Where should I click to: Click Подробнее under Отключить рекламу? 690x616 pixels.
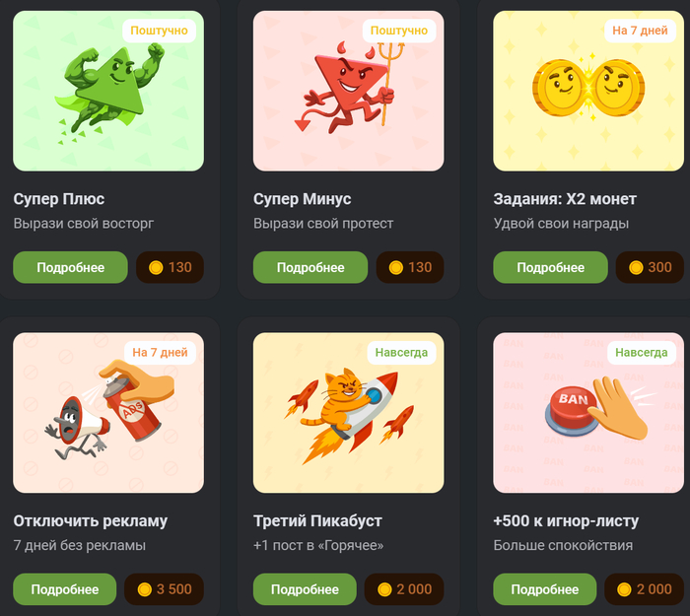tap(65, 589)
